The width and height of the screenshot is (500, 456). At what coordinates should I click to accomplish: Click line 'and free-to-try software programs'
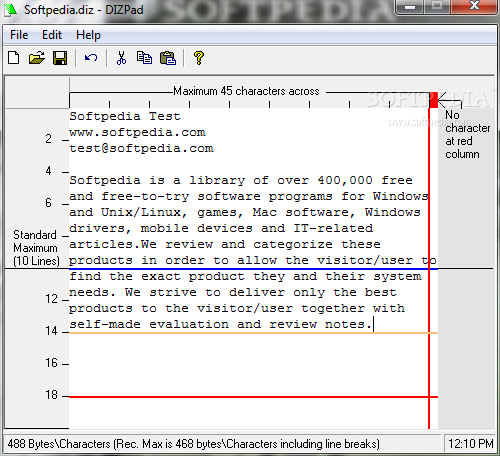click(x=249, y=196)
